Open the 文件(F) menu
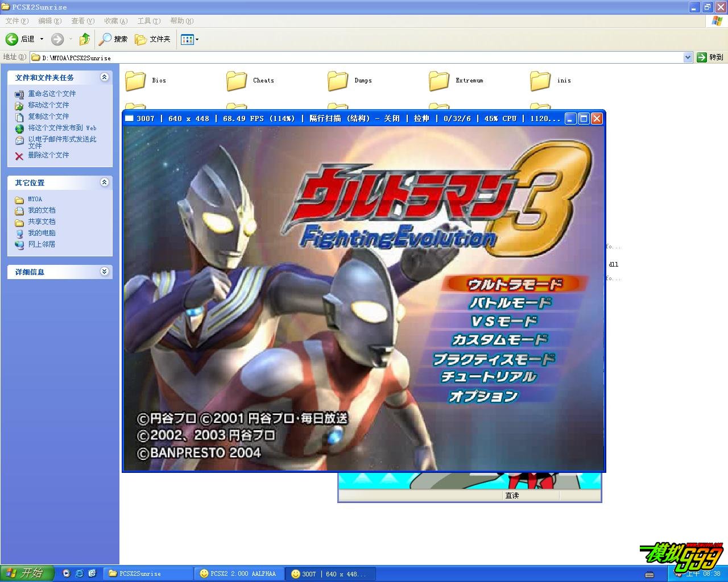728x582 pixels. tap(16, 21)
